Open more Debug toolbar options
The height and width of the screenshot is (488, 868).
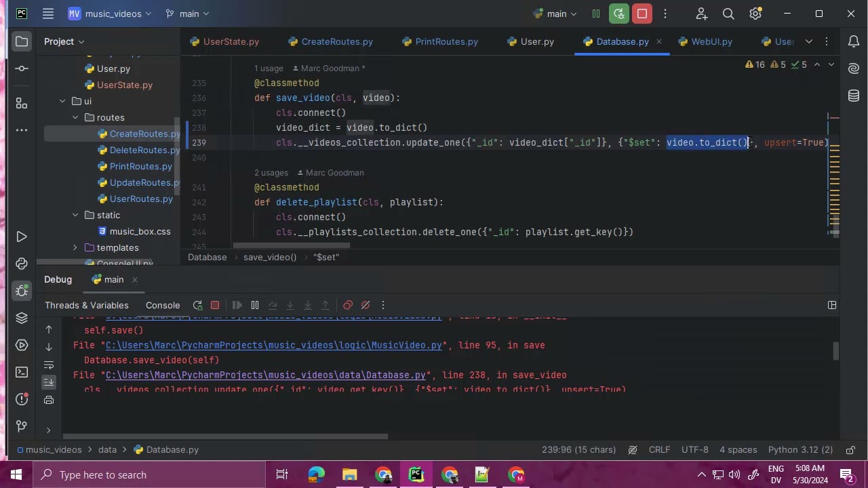(383, 305)
